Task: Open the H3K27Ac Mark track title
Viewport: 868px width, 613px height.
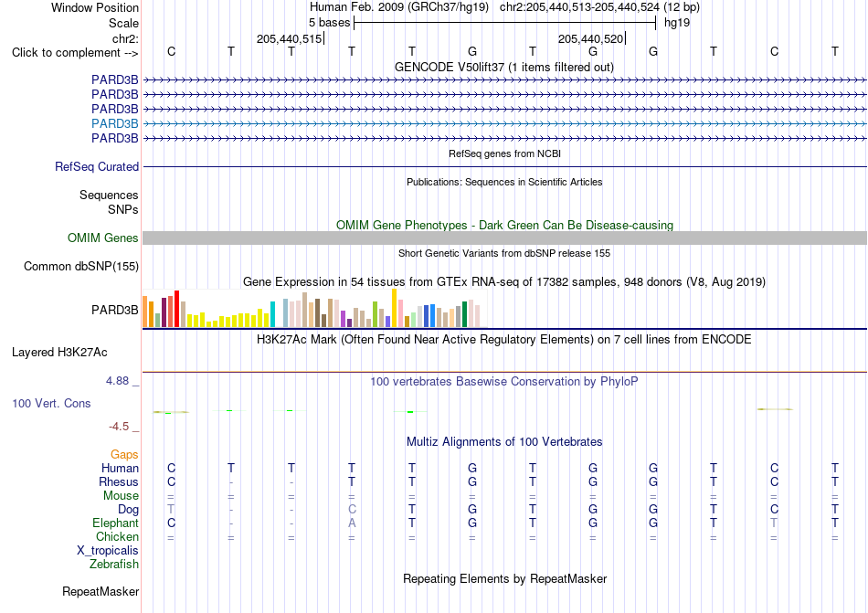Action: (503, 339)
